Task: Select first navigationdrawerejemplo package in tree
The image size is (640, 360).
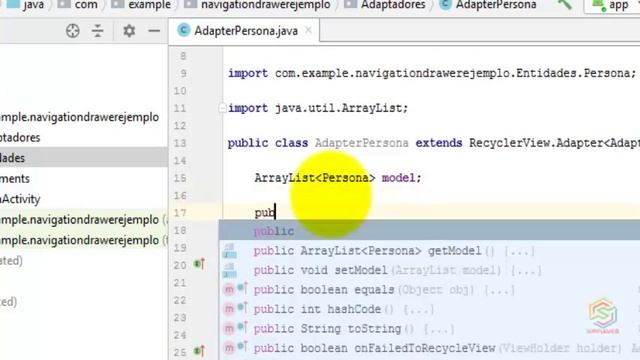Action: point(80,117)
